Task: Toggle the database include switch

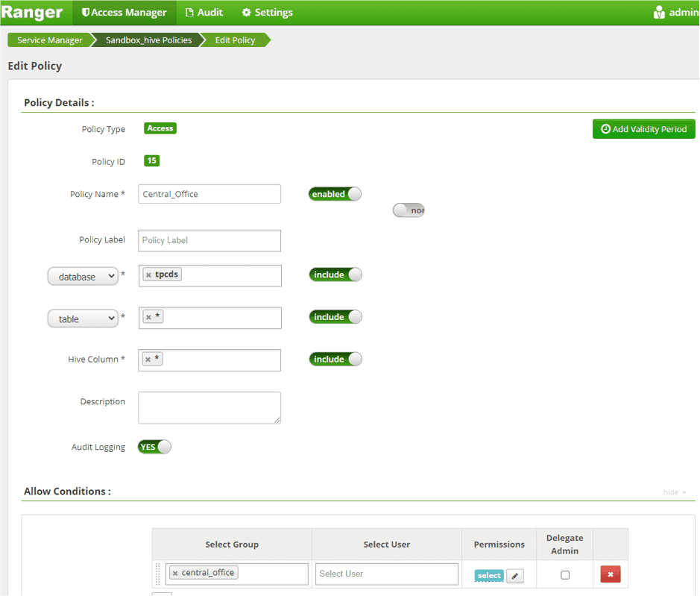Action: click(x=335, y=275)
